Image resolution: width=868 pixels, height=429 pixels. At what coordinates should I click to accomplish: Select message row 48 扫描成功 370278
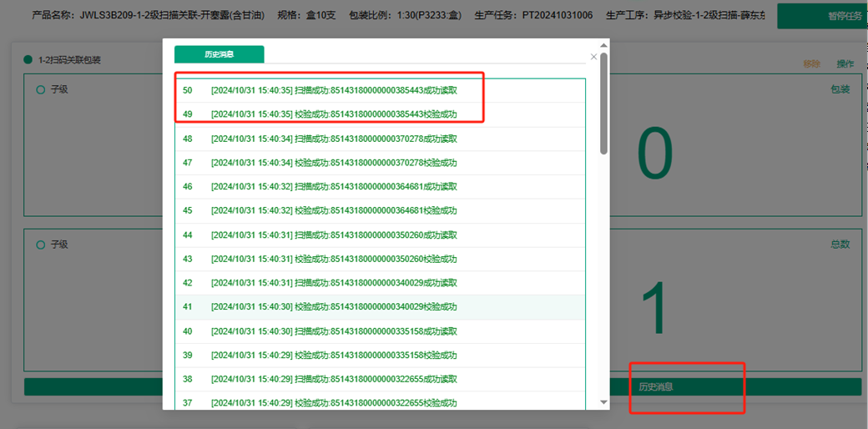click(381, 139)
